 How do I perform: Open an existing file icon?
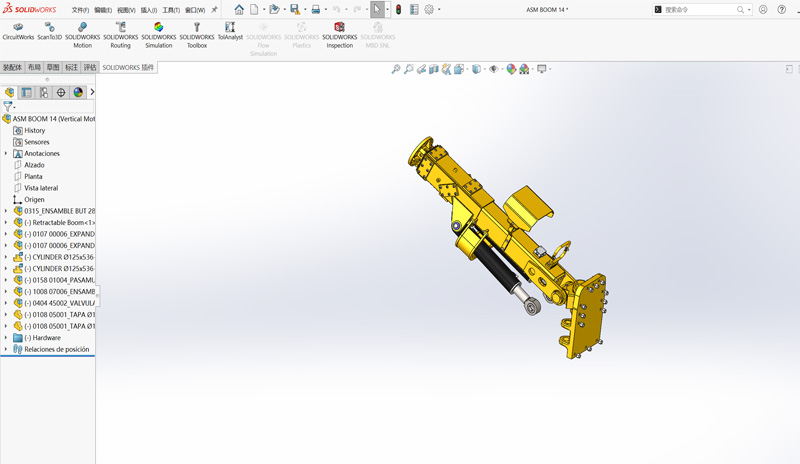point(274,10)
